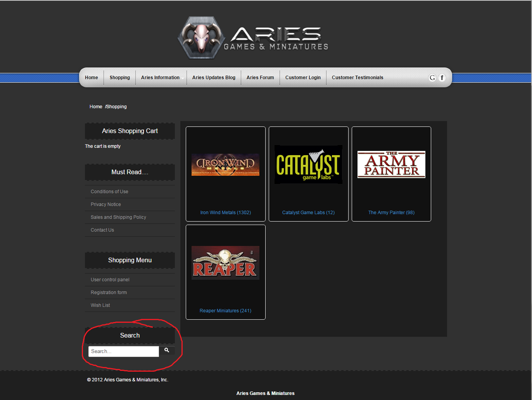Browse Reaper Miniatures (241) category
532x400 pixels.
pos(226,311)
